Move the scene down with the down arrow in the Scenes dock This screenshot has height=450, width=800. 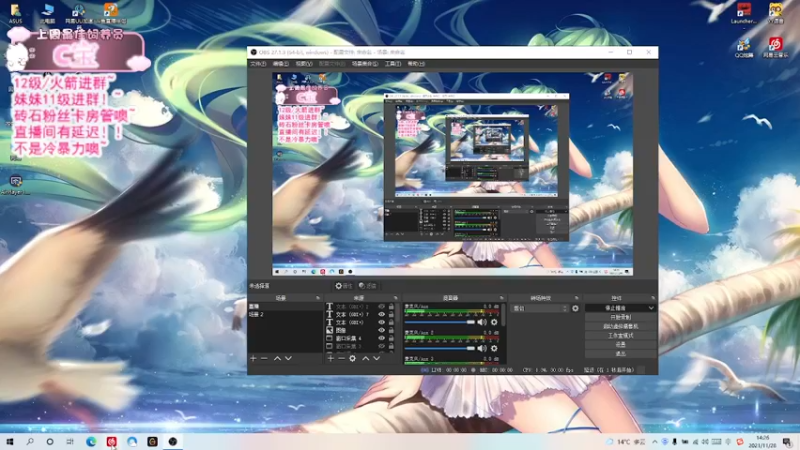tap(288, 359)
